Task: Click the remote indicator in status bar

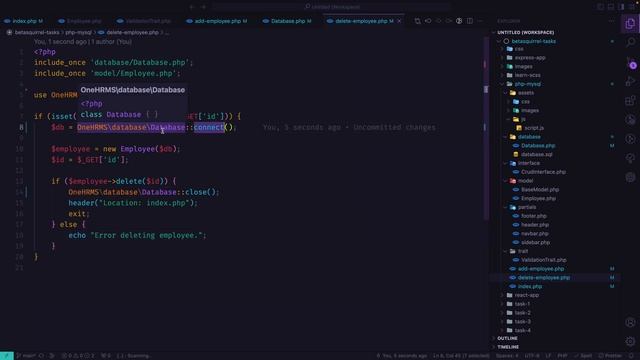Action: point(7,356)
